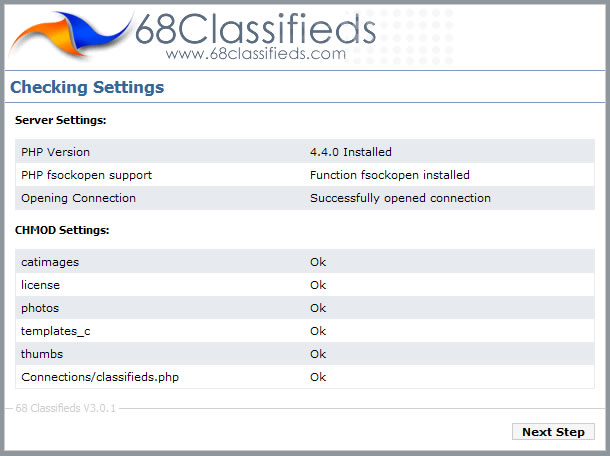Select the PHP Version row label
Image resolution: width=610 pixels, height=456 pixels.
pos(55,152)
